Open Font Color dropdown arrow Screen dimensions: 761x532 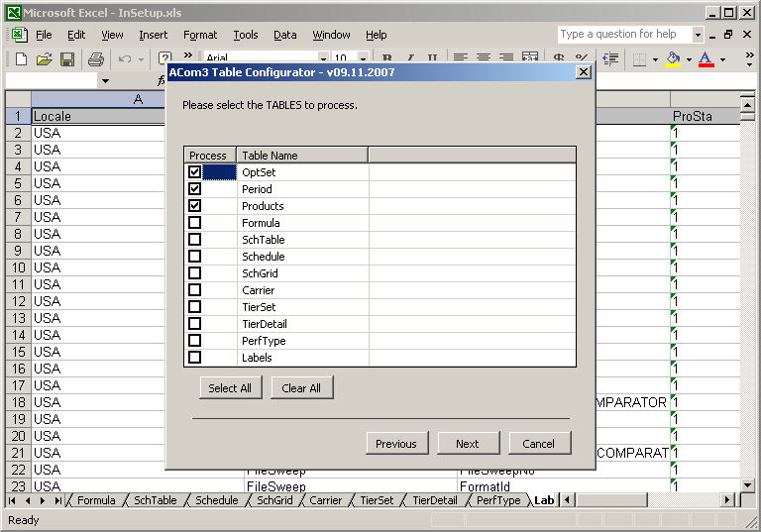click(722, 59)
